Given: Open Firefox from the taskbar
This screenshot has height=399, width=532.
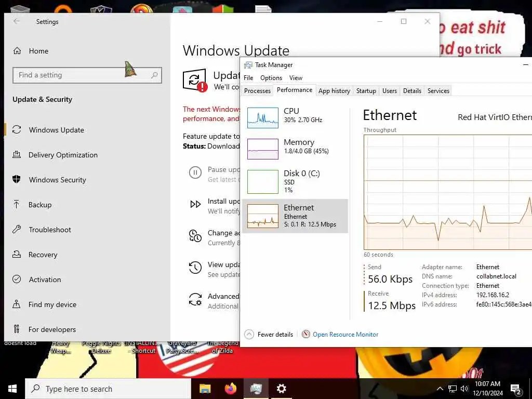Looking at the screenshot, I should [x=230, y=389].
